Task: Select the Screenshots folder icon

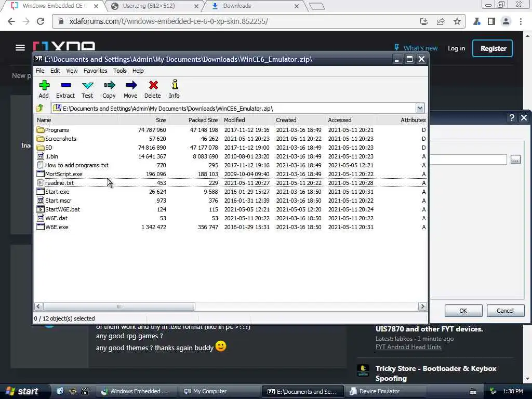Action: click(x=41, y=139)
